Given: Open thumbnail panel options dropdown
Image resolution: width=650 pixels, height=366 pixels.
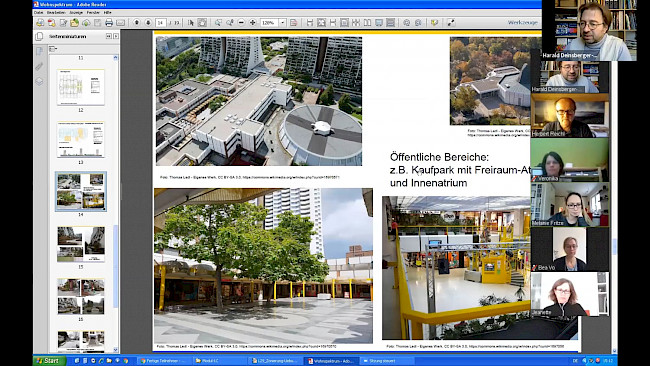Looking at the screenshot, I should [x=53, y=49].
